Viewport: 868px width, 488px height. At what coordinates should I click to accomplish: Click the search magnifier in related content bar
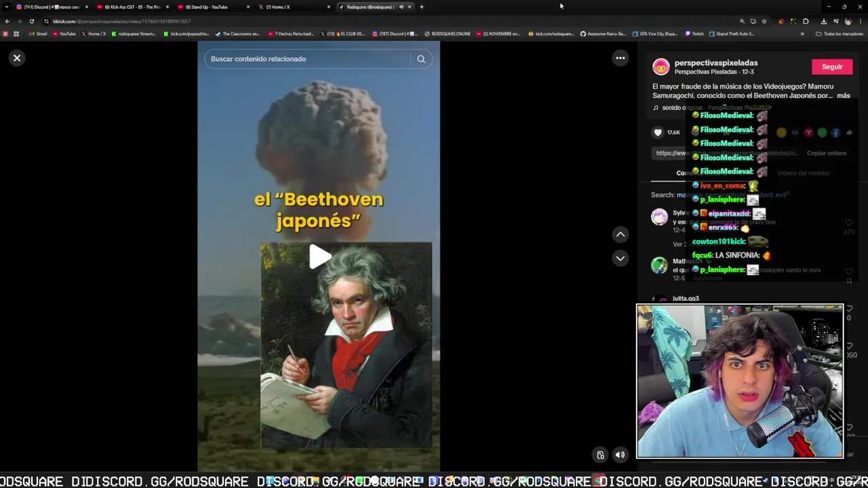(421, 59)
